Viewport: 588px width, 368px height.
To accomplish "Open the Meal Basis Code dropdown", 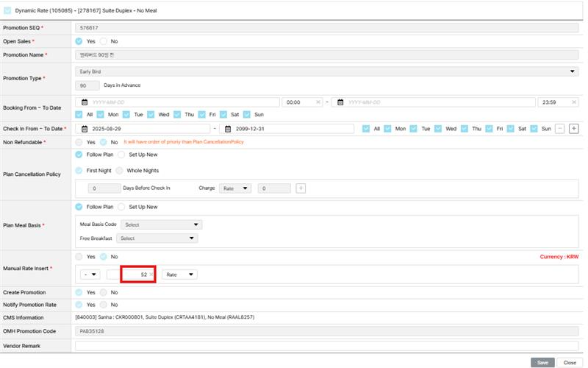I will (161, 224).
